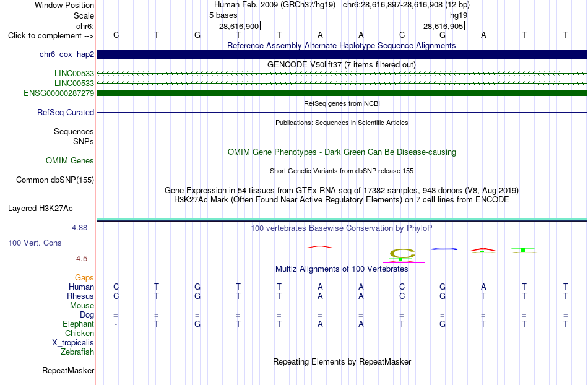Click the 'chr6_cox_hap2' track label
The width and height of the screenshot is (588, 385).
click(67, 54)
